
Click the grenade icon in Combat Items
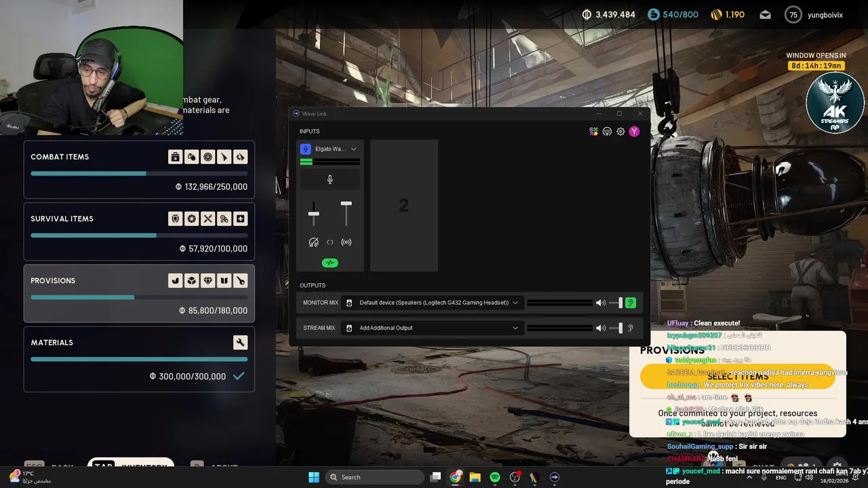(191, 157)
